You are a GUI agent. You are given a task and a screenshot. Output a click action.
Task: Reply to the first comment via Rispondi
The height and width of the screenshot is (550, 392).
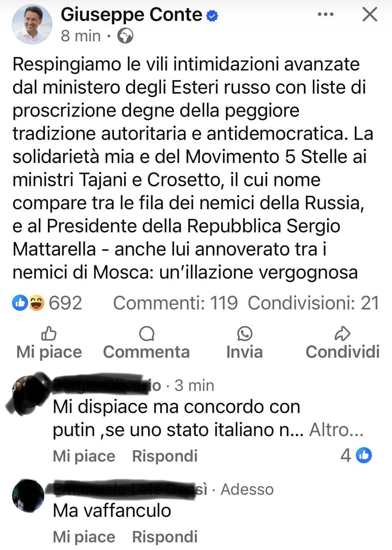(165, 456)
